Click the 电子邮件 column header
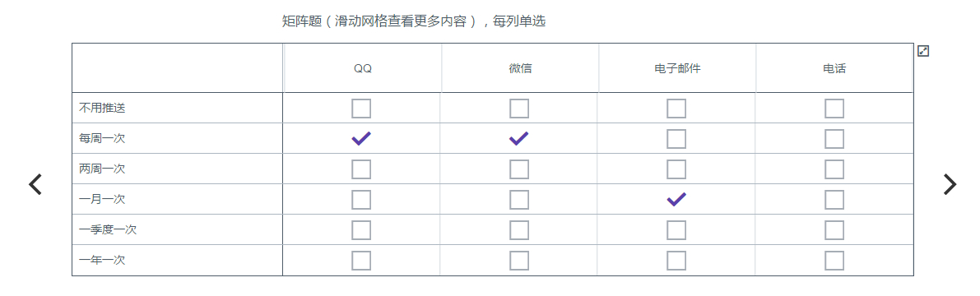This screenshot has width=980, height=296. 677,69
